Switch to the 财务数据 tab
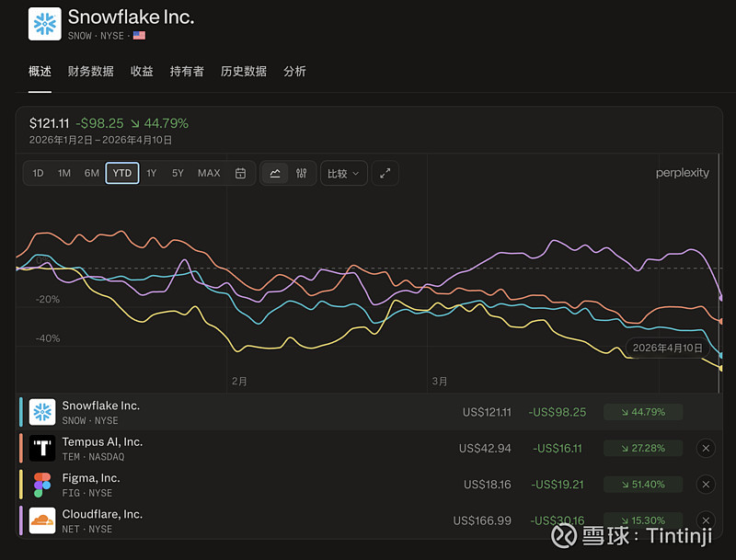Screen dimensions: 736x560 pyautogui.click(x=90, y=72)
